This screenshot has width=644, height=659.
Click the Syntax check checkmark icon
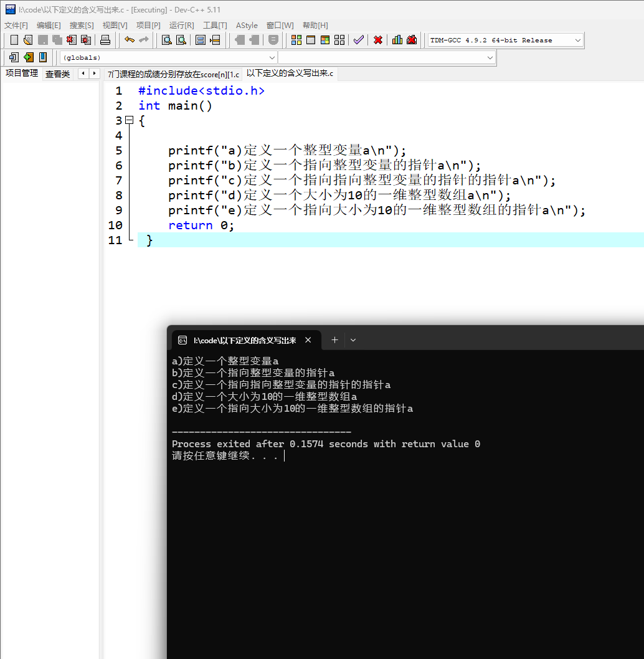[x=359, y=40]
